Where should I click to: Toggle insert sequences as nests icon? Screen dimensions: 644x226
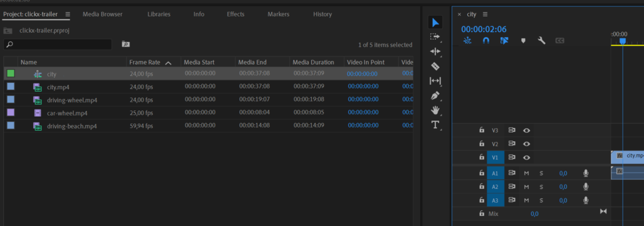(x=467, y=41)
